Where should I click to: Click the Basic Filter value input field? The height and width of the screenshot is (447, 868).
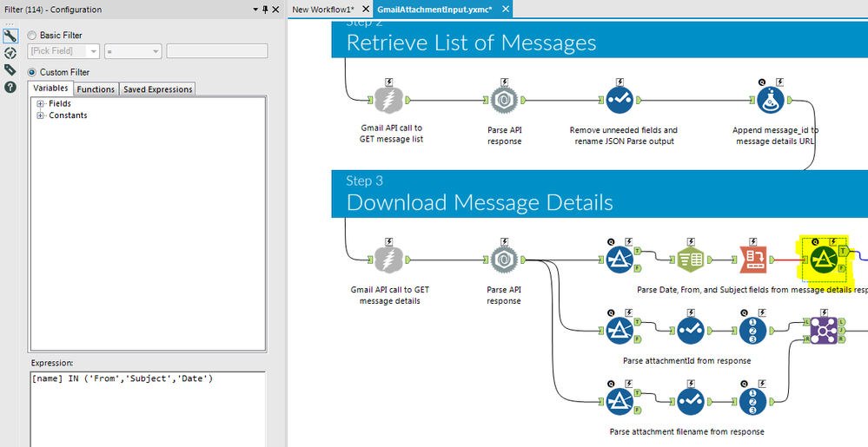click(x=217, y=51)
